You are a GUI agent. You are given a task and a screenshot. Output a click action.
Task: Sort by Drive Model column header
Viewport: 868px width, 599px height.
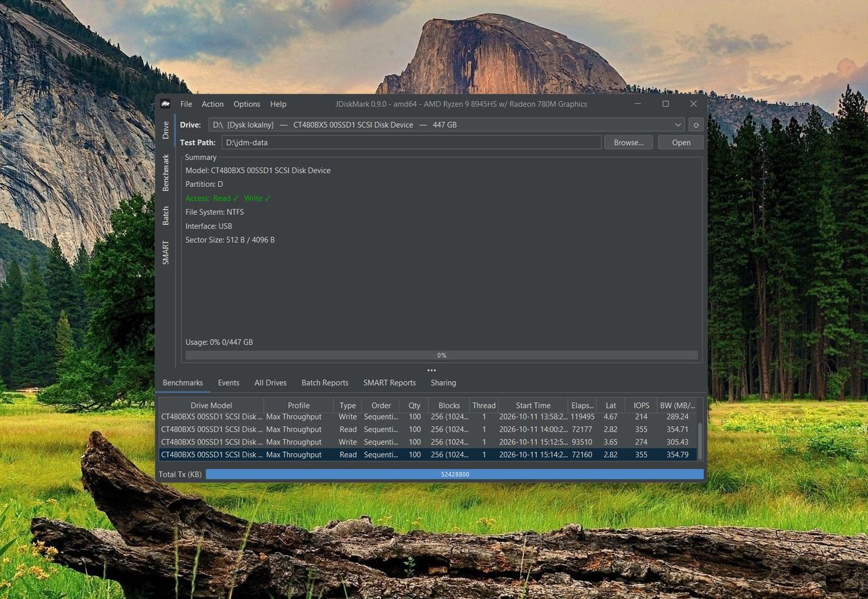212,405
